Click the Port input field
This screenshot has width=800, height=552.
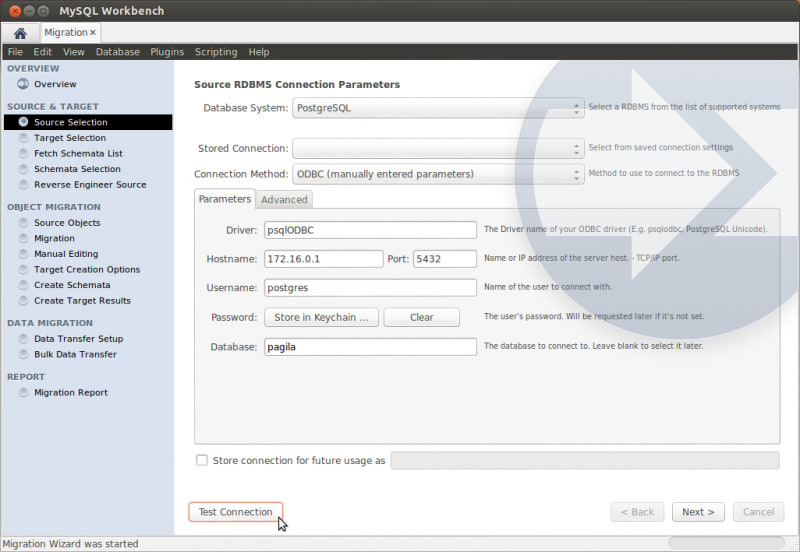tap(445, 259)
